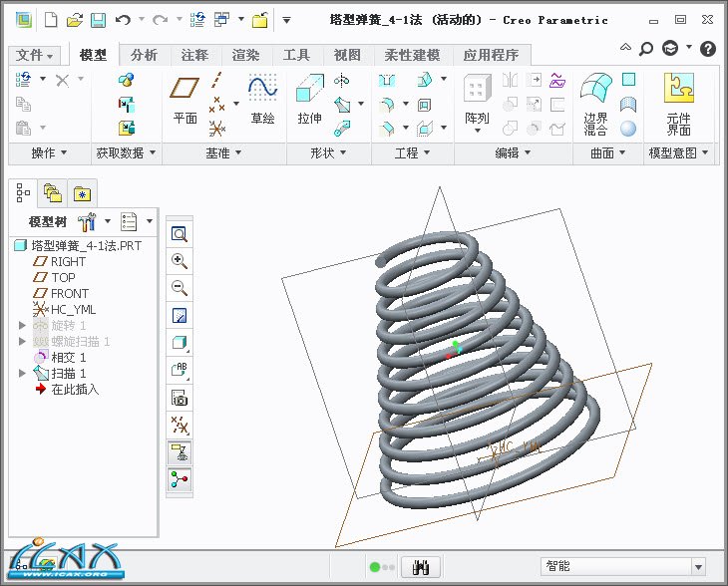Toggle annotation display (AB icon)
This screenshot has height=586, width=728.
click(x=180, y=371)
